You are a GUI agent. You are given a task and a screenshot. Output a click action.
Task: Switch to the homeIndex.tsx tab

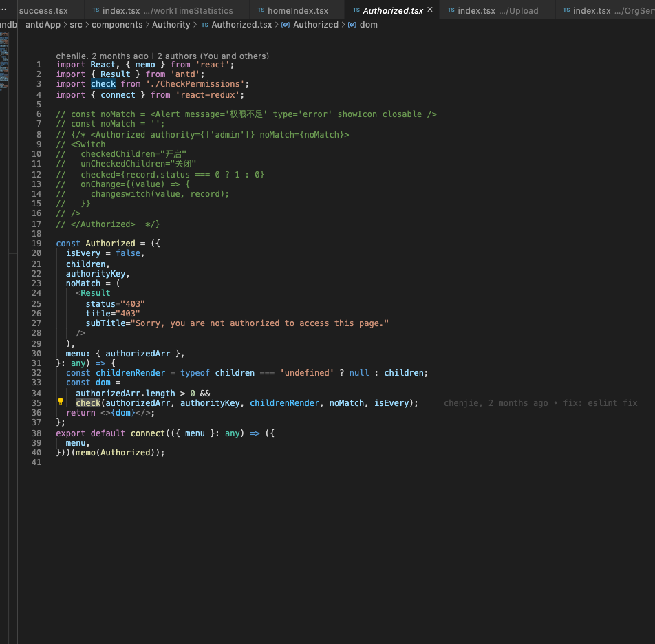click(x=297, y=10)
